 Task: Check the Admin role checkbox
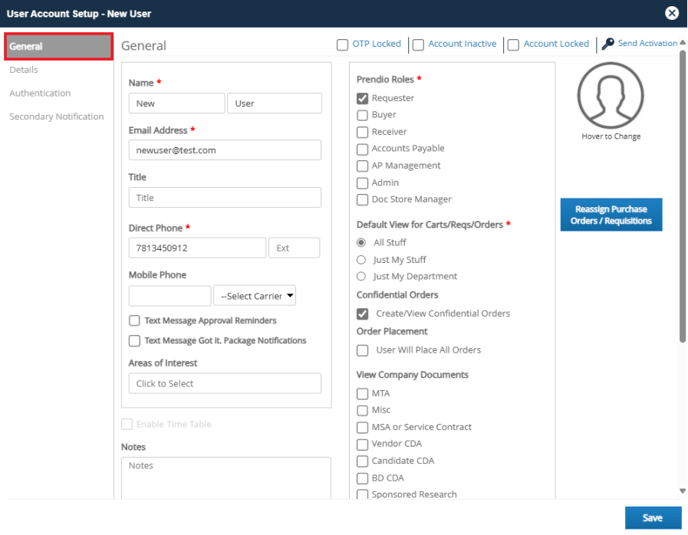coord(362,183)
